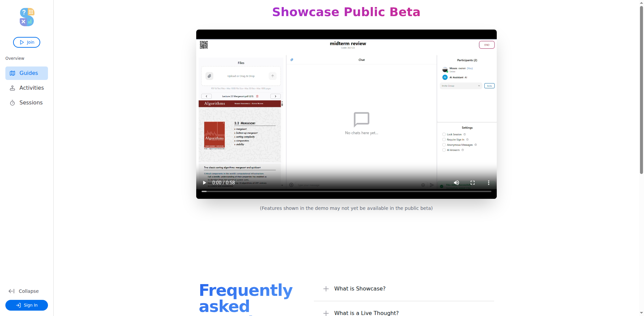Expand the 'What is Showcase?' question

[404, 289]
